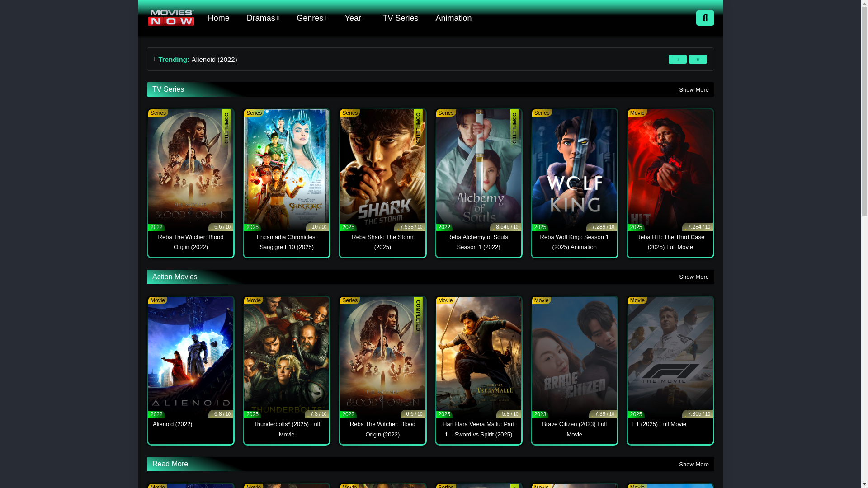The height and width of the screenshot is (488, 868).
Task: Click title Hari Hara Veera Mallu: Part 1
Action: click(478, 429)
